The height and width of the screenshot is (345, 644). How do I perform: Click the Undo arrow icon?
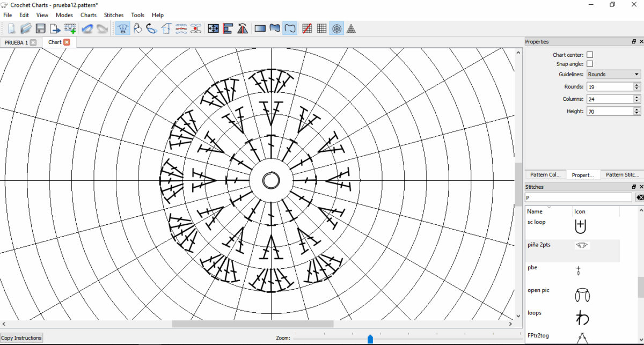point(87,28)
